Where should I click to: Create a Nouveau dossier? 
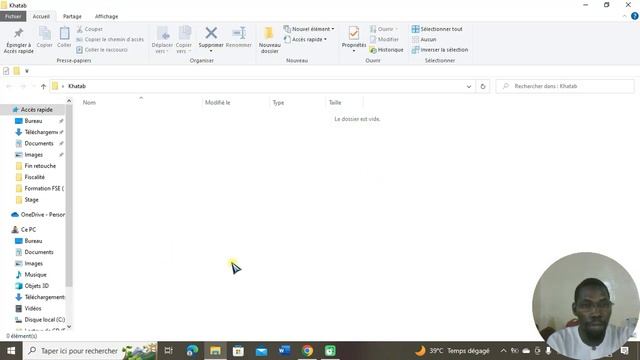[269, 40]
